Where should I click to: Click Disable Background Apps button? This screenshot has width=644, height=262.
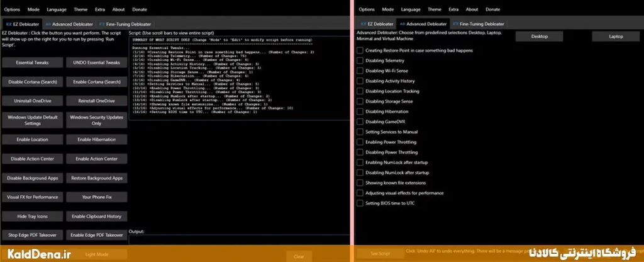tap(33, 178)
